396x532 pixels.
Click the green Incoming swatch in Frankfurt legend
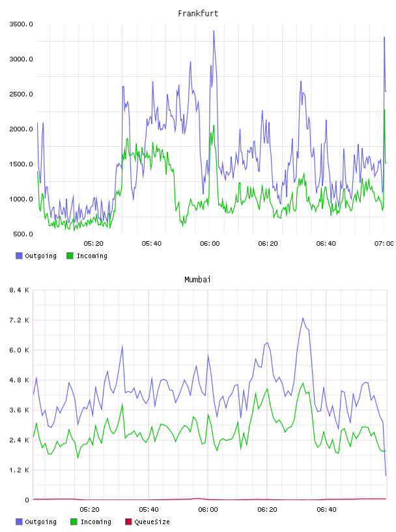(x=70, y=256)
